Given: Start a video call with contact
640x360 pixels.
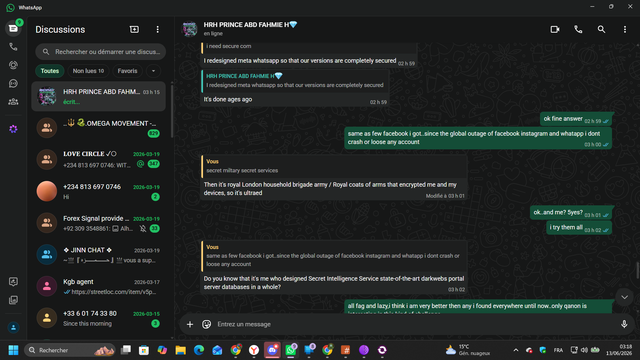Looking at the screenshot, I should 555,29.
